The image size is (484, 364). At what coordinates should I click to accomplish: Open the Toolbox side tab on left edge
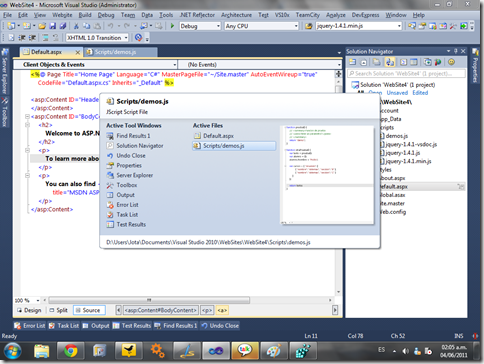pos(5,113)
